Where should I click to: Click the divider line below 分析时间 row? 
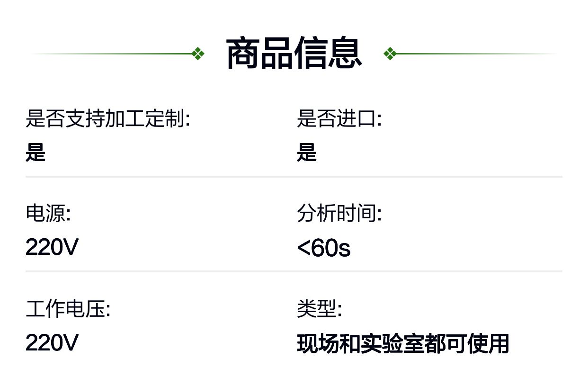point(294,271)
